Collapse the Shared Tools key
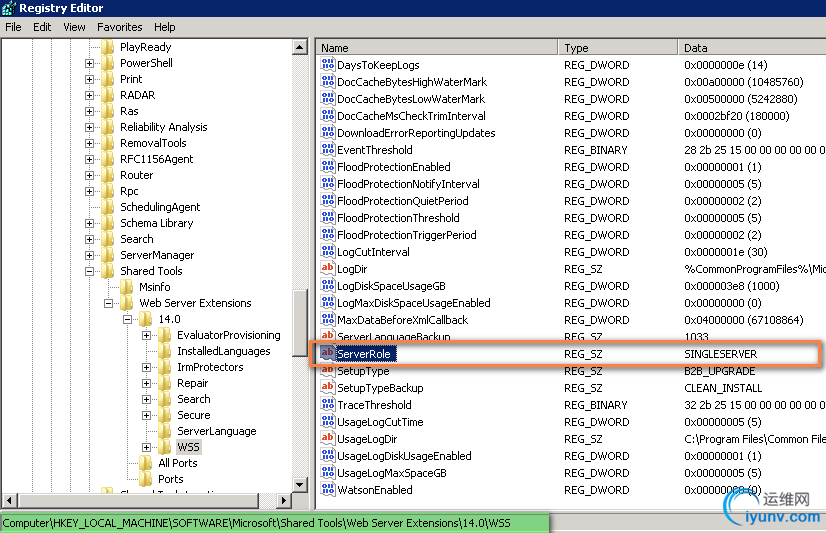 [x=90, y=272]
